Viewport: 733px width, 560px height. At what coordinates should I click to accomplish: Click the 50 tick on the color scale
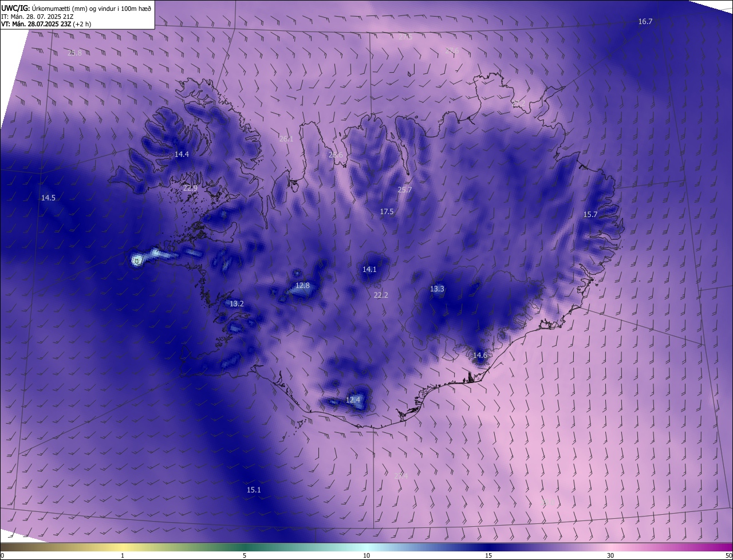click(728, 556)
